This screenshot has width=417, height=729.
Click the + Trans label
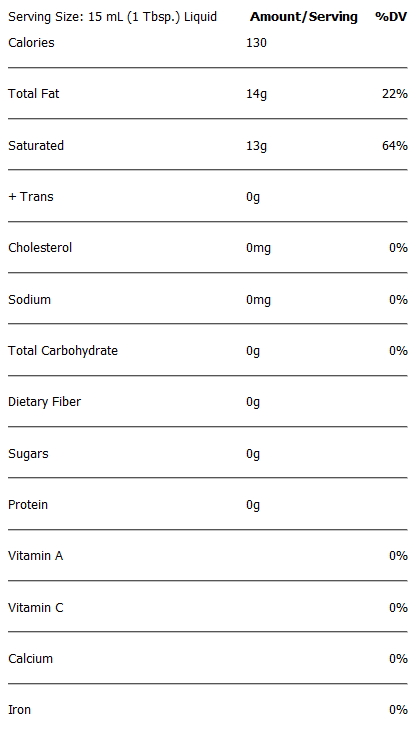click(x=31, y=197)
